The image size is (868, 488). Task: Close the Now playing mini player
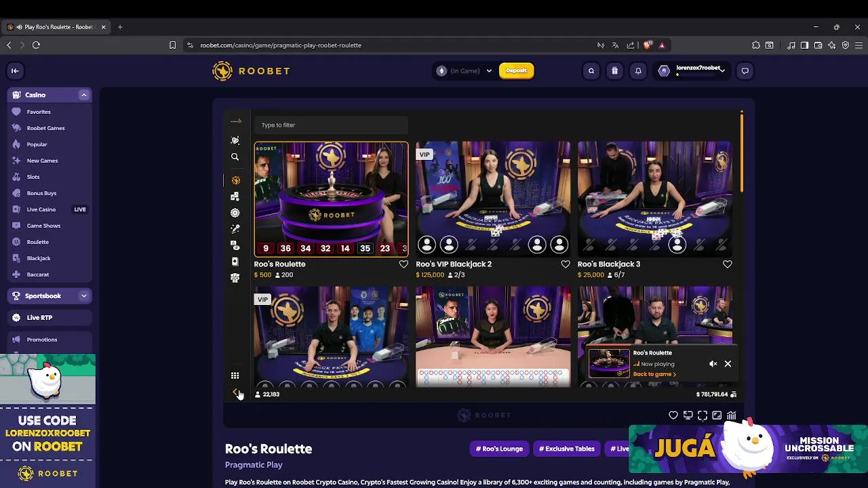728,364
